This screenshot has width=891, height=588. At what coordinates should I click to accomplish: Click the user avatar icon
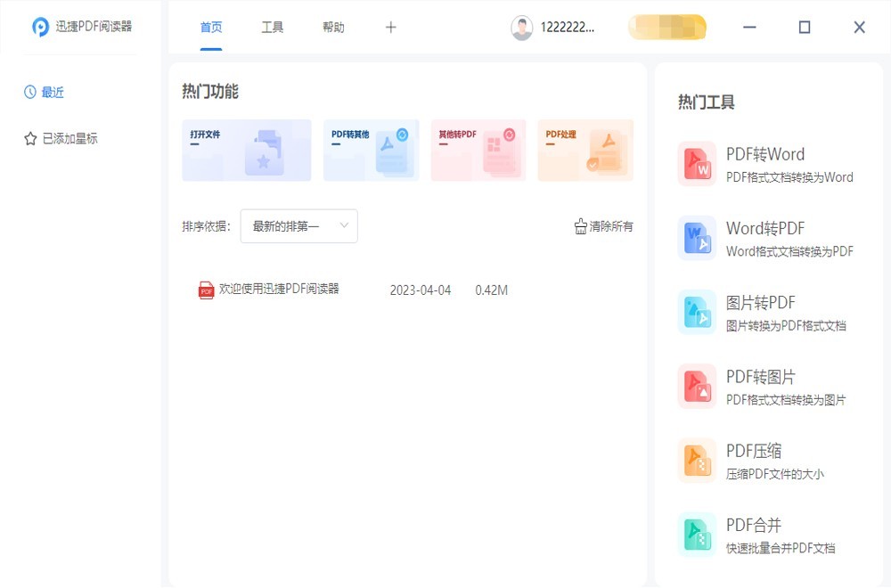(521, 28)
